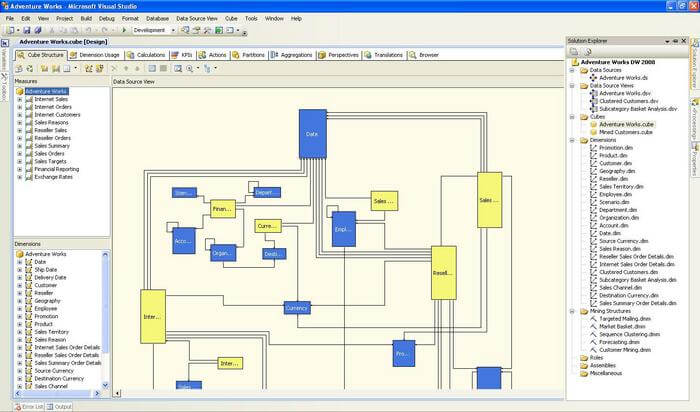This screenshot has height=412, width=700.
Task: Click the Properties icon in the Solution Explorer toolbar
Action: tap(574, 52)
